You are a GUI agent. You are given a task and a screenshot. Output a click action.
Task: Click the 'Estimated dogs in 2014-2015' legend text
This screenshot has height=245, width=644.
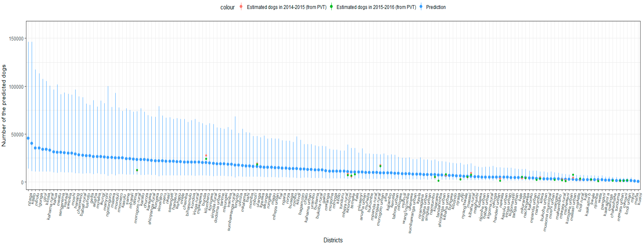(286, 7)
